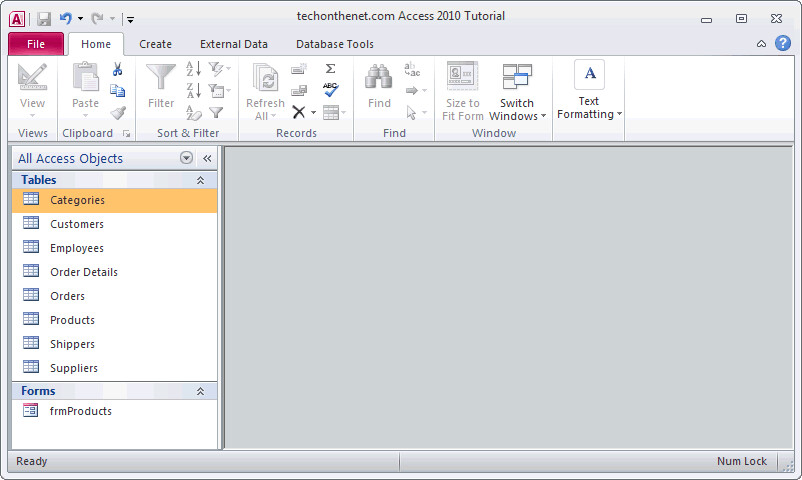Click the Cut scissors icon
Screen dimensions: 802x480
tap(118, 69)
